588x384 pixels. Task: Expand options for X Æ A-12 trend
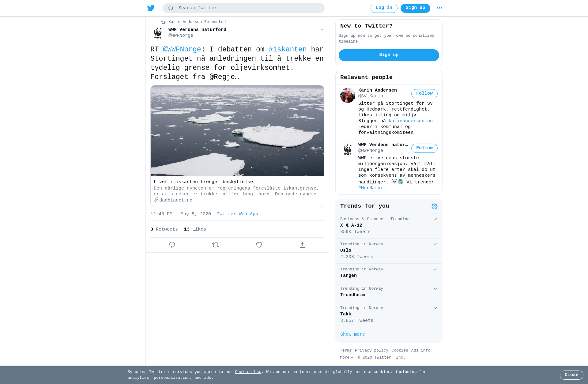435,219
